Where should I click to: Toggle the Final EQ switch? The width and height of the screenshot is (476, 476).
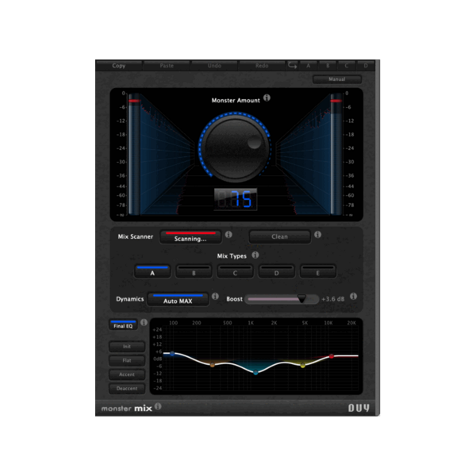point(123,324)
